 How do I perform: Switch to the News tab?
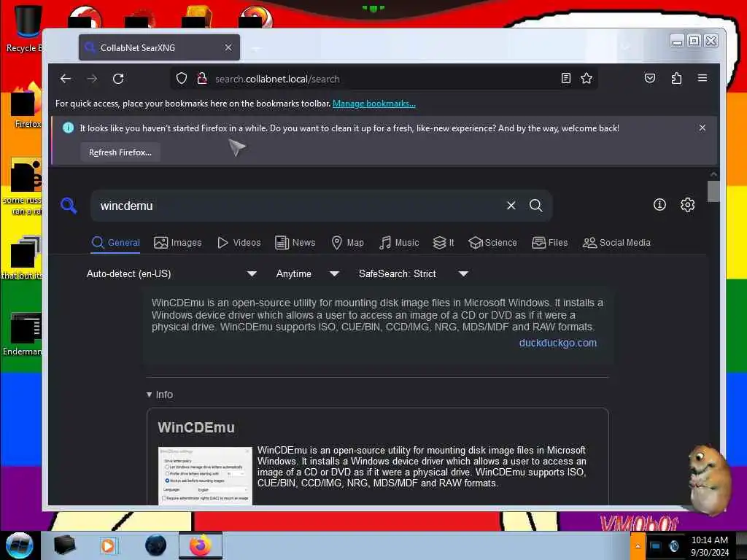295,242
